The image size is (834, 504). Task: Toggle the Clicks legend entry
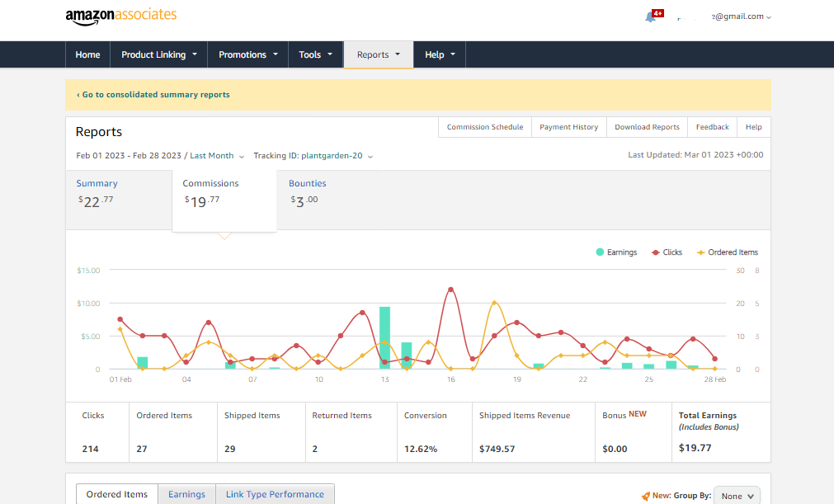click(667, 252)
